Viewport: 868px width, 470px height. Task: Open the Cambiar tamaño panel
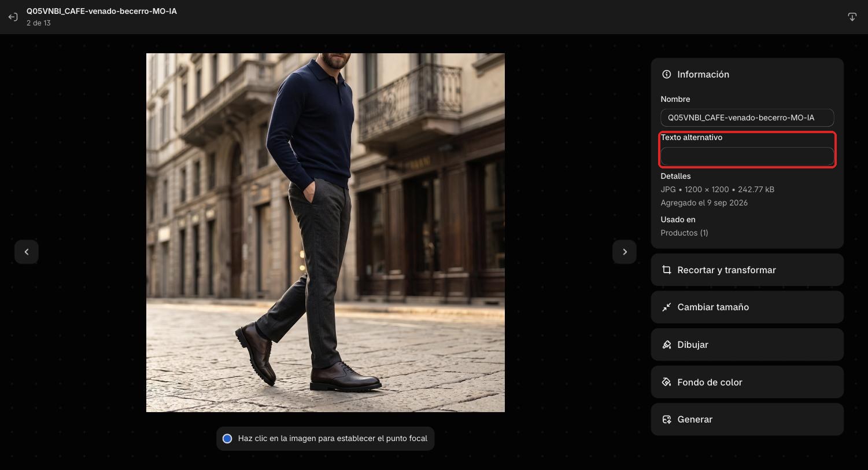[747, 307]
